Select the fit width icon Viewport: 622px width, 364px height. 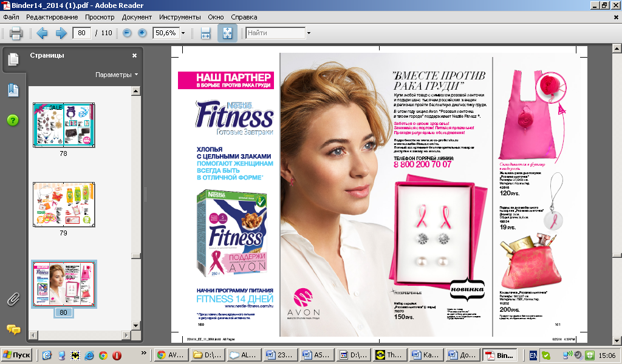[205, 33]
